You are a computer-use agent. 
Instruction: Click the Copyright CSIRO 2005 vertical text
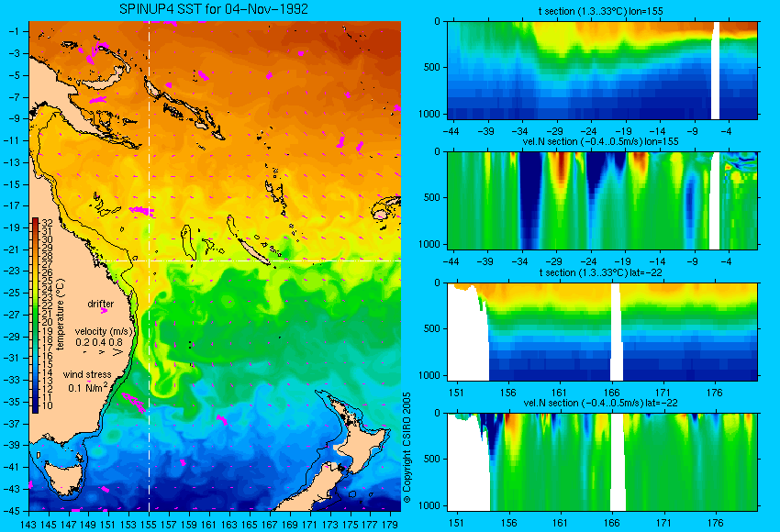click(407, 448)
